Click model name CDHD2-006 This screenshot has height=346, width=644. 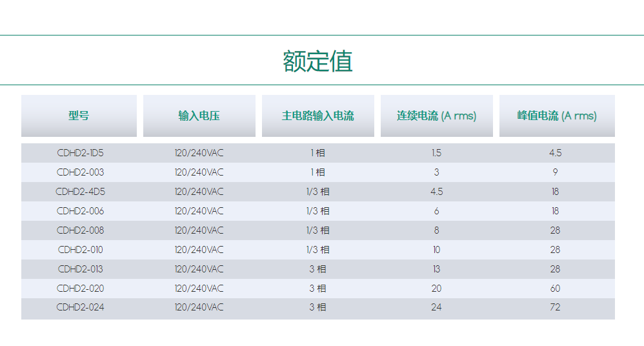coord(80,211)
